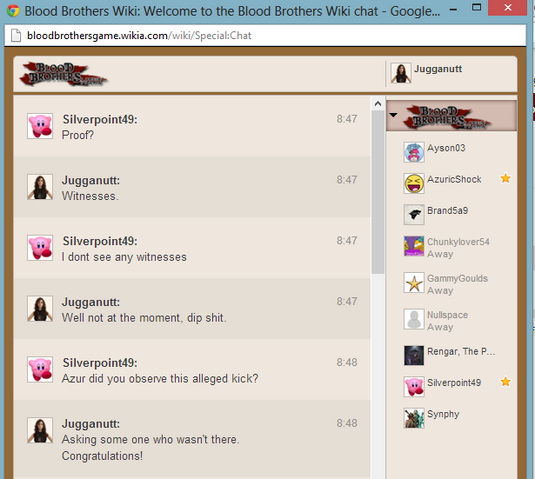Select Chunkylover54's purple avatar
The image size is (535, 479).
pos(414,246)
